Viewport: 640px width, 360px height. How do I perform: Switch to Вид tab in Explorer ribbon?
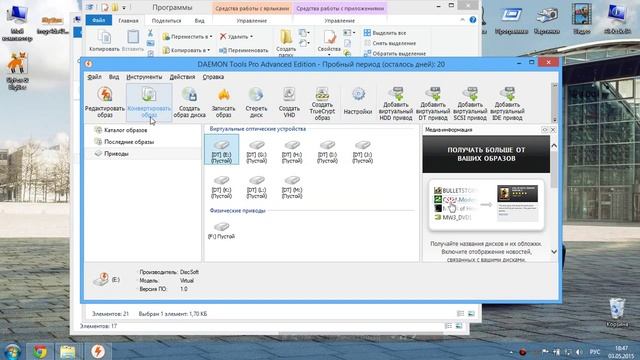click(x=199, y=20)
